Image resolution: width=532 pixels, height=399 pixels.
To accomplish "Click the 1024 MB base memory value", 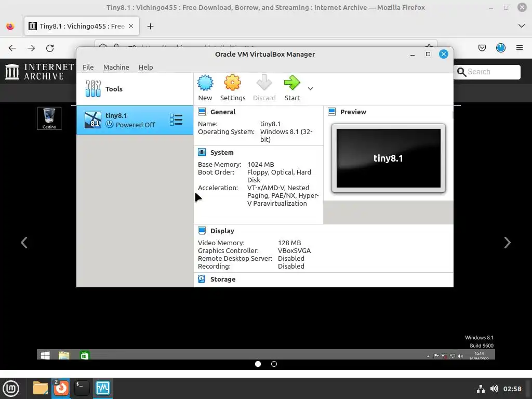I will coord(261,165).
